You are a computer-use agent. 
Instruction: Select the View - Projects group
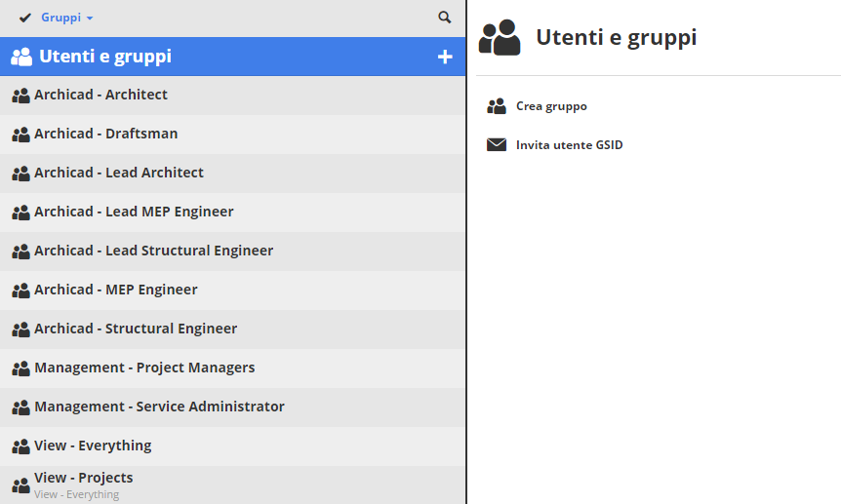pos(84,478)
